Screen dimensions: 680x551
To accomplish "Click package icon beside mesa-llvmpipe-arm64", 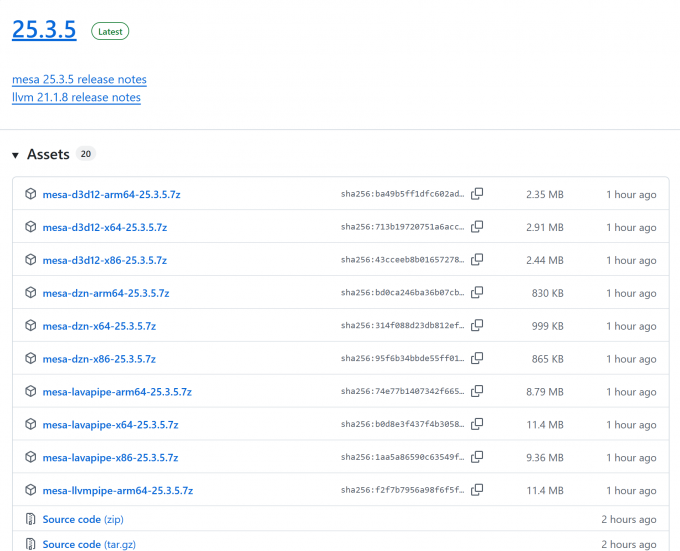I will (x=30, y=490).
